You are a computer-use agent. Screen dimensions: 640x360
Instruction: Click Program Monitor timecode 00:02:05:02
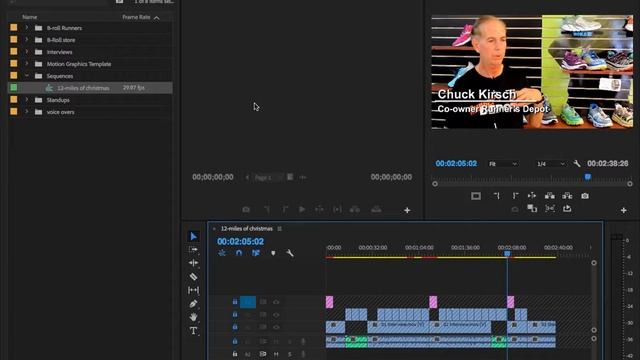click(x=456, y=163)
